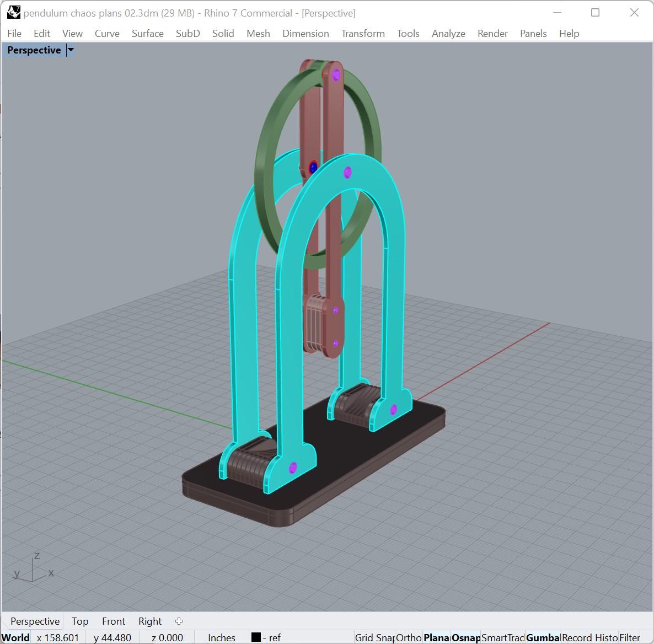654x644 pixels.
Task: Click the Filter button in status bar
Action: (629, 638)
